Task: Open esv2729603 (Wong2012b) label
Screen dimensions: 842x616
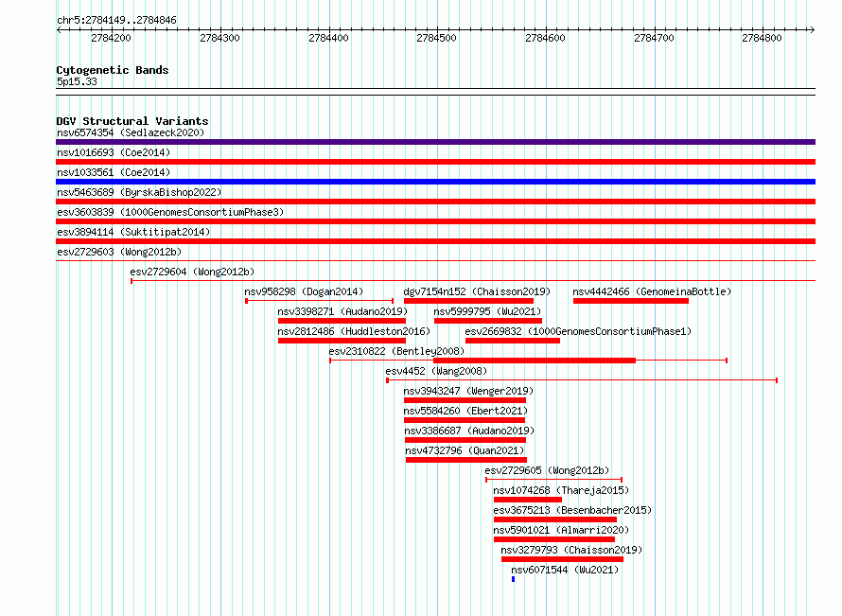Action: [x=119, y=252]
